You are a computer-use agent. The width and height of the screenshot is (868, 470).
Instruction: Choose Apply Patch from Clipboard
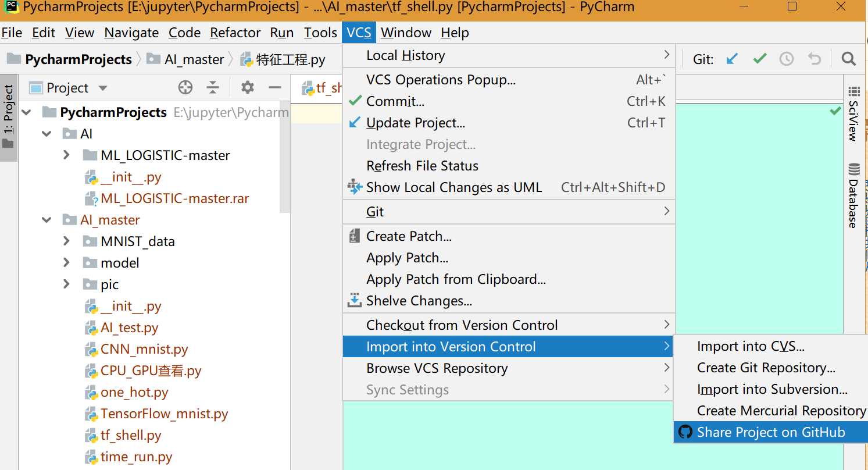(x=509, y=279)
